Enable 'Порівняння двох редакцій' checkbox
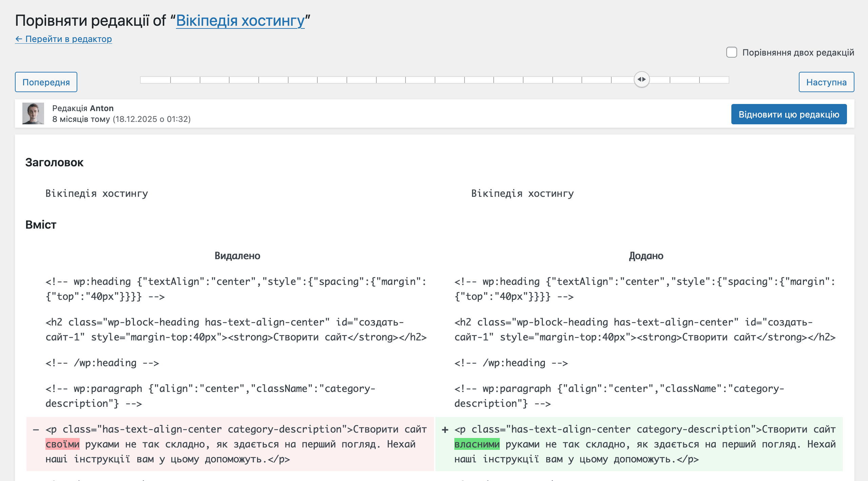 732,53
